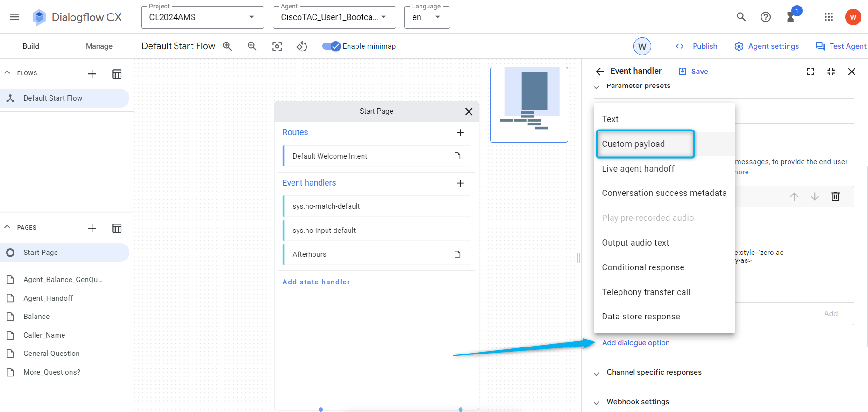Save the event handler
This screenshot has width=868, height=412.
(693, 72)
